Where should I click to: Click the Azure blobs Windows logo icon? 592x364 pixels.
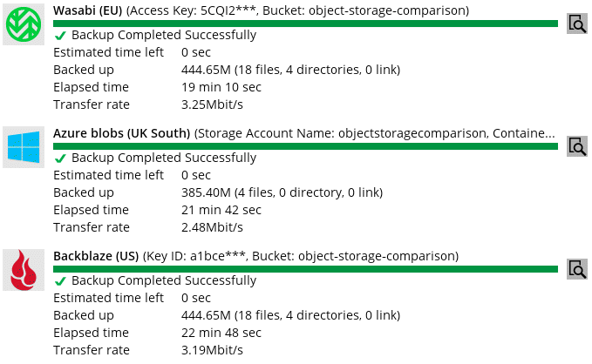coord(24,147)
